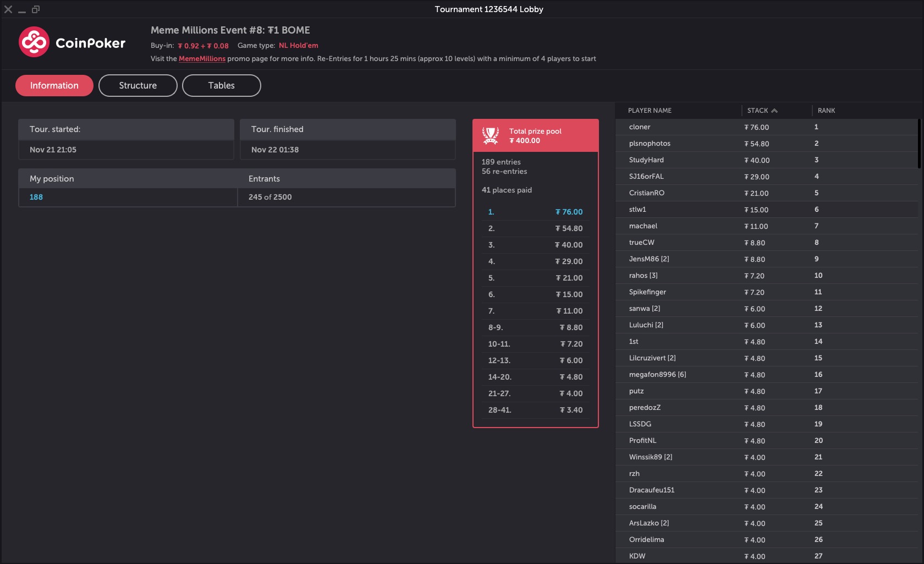
Task: Open the Tables tab
Action: tap(221, 86)
